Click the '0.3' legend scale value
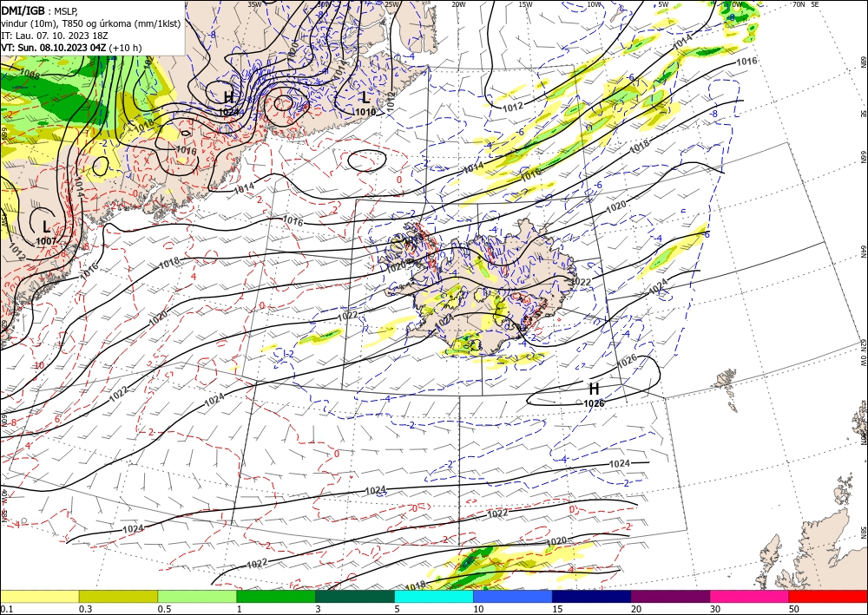 click(85, 609)
